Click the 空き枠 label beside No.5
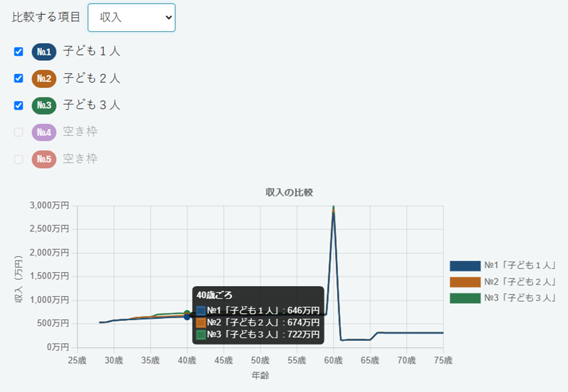The height and width of the screenshot is (392, 568). click(x=81, y=158)
